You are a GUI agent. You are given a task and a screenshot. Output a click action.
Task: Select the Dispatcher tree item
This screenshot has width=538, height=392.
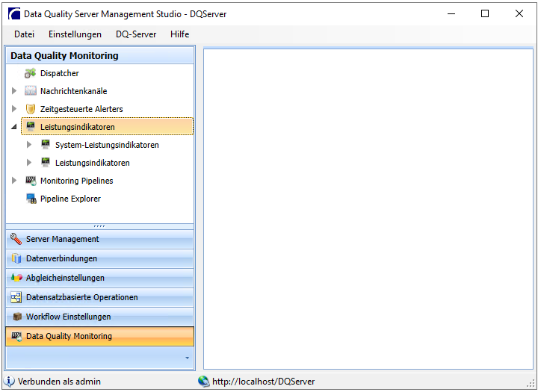[x=59, y=73]
